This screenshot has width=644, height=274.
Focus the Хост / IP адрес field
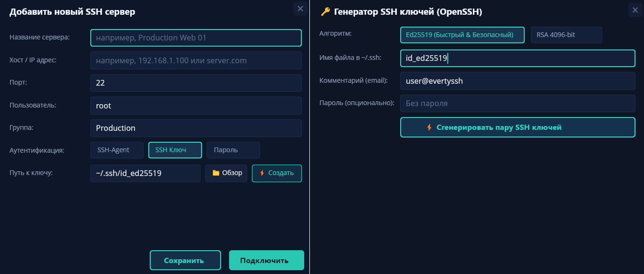pos(196,60)
